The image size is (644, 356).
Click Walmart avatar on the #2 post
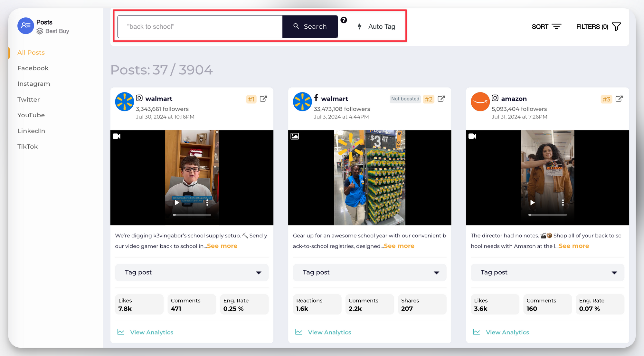[x=302, y=102]
